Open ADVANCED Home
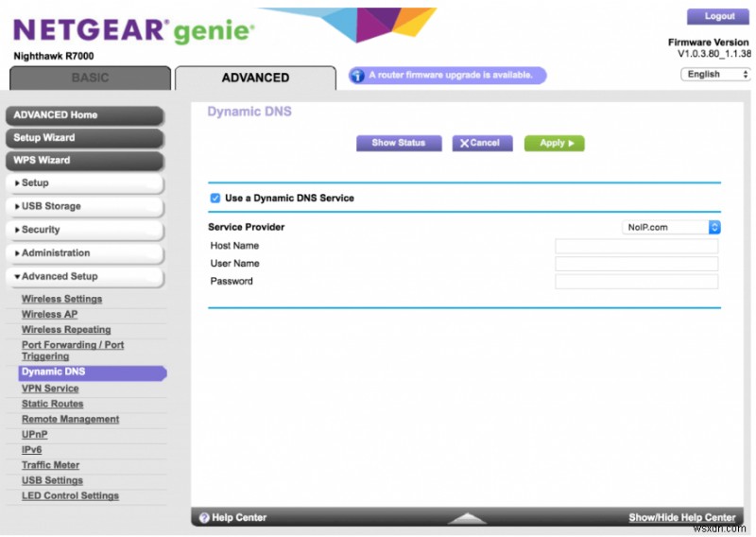This screenshot has width=756, height=537. pos(85,115)
